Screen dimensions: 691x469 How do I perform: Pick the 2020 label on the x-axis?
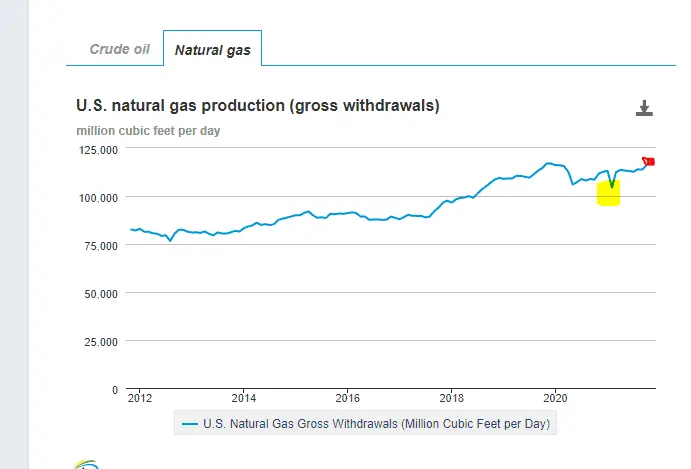pos(555,396)
